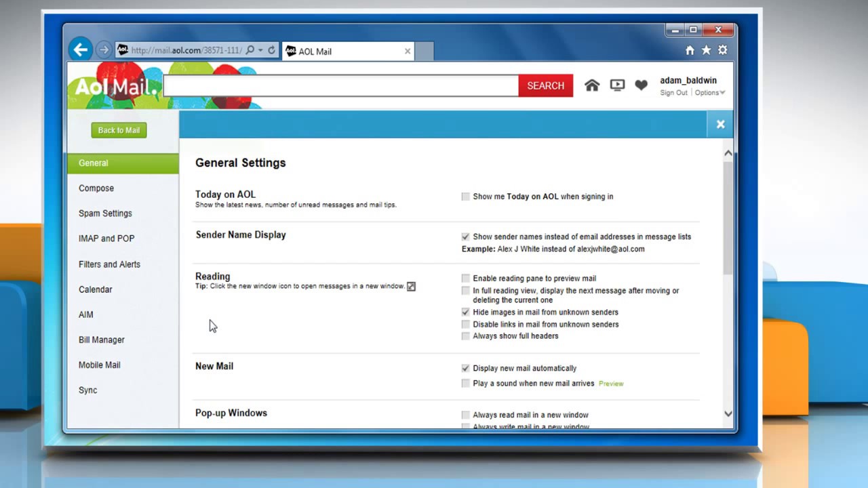Open browser Favorites star icon

pos(706,50)
